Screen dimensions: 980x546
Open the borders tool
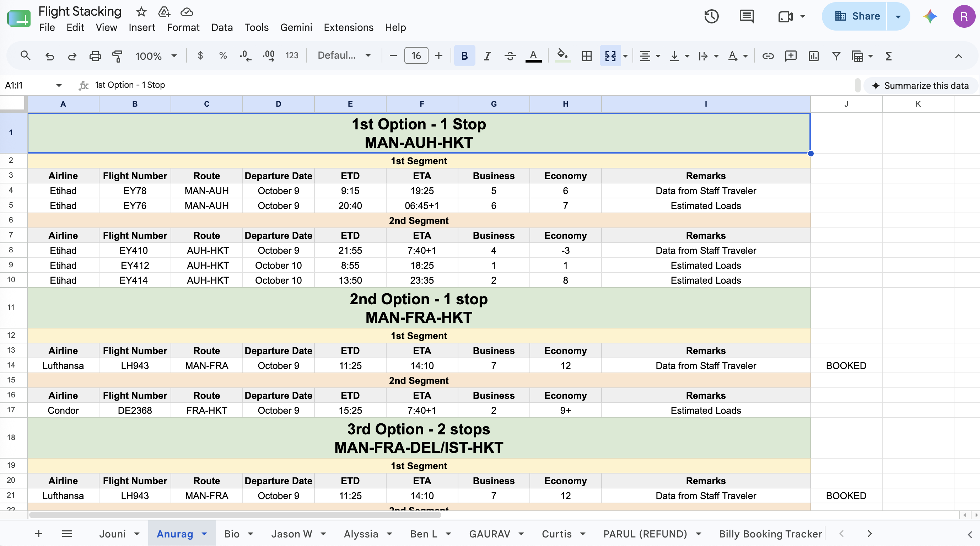coord(587,56)
